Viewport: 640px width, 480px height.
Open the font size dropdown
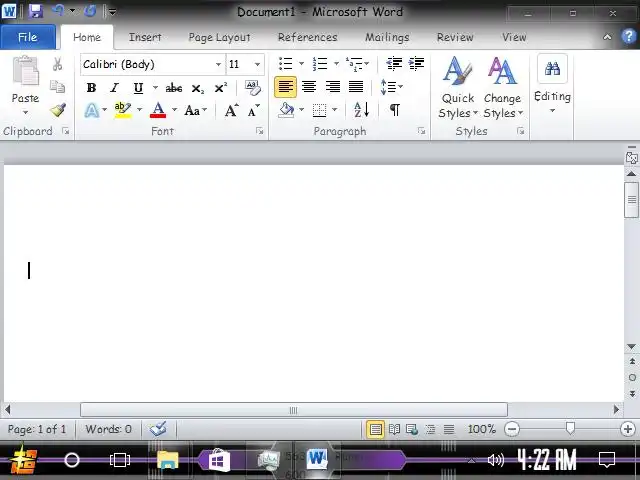pos(257,64)
